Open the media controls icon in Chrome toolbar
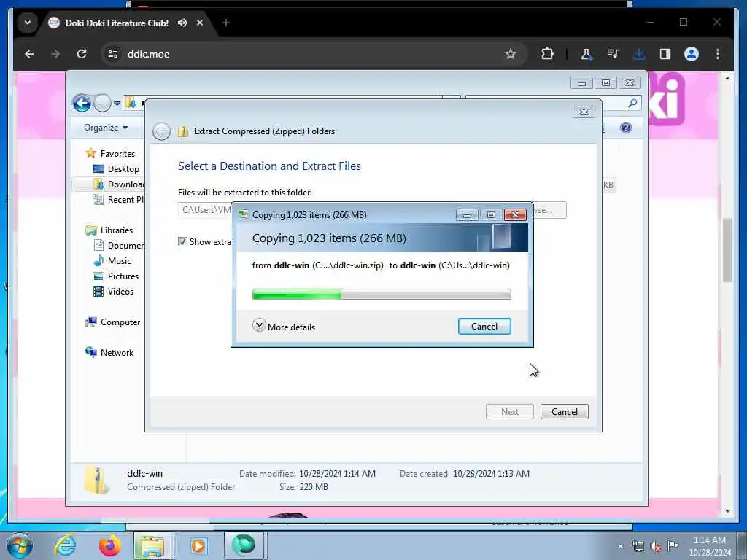The height and width of the screenshot is (560, 747). 613,54
